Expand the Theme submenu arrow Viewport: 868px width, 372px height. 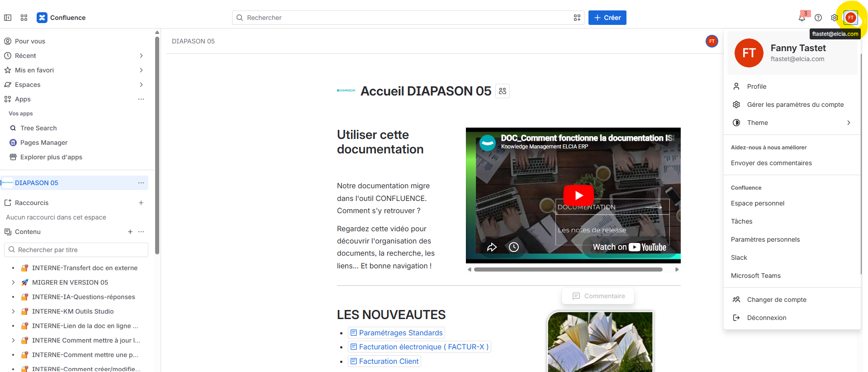849,123
